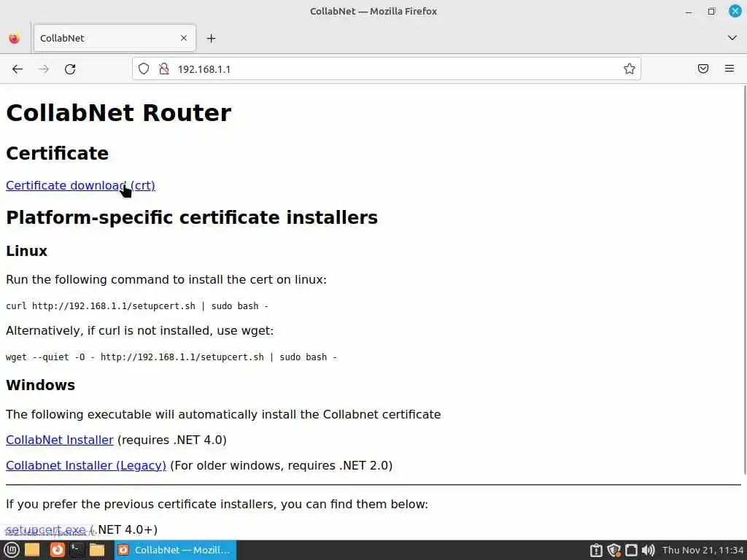Open the Save to Pocket button

tap(703, 69)
